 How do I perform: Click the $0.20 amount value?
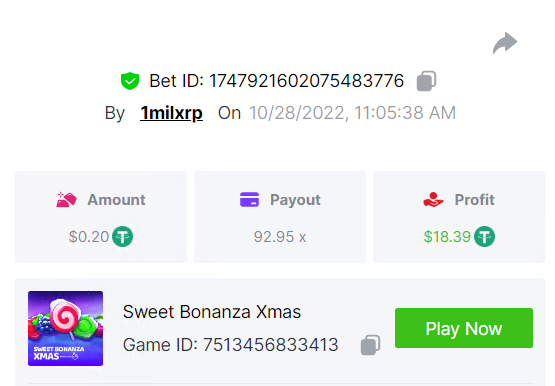click(89, 237)
